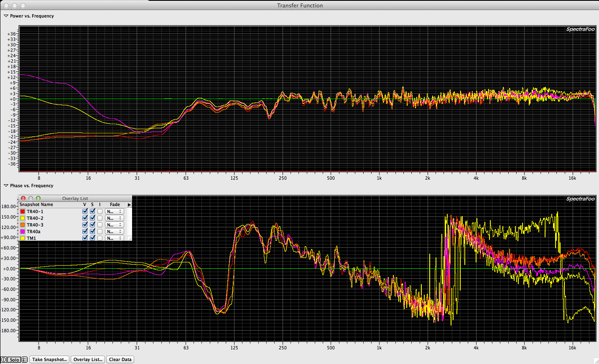Open the Fade dropdown for TR40a
The width and height of the screenshot is (599, 364).
pyautogui.click(x=114, y=232)
